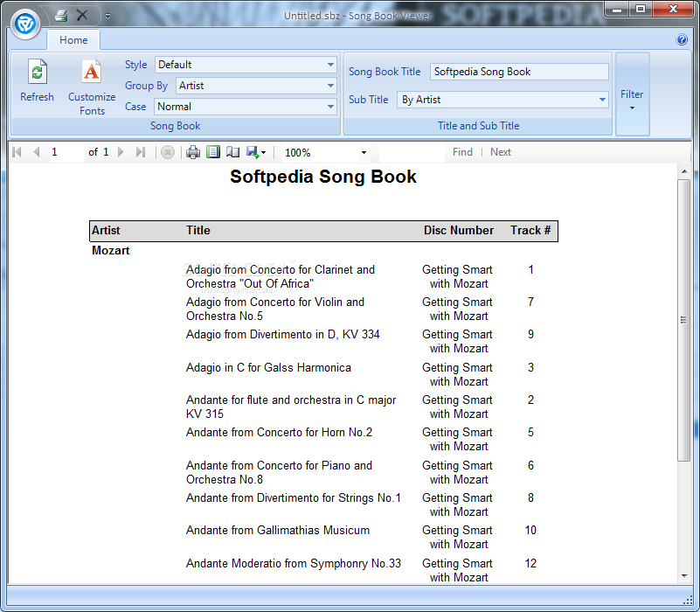The width and height of the screenshot is (700, 612).
Task: Click track number 12 cell
Action: pyautogui.click(x=530, y=564)
